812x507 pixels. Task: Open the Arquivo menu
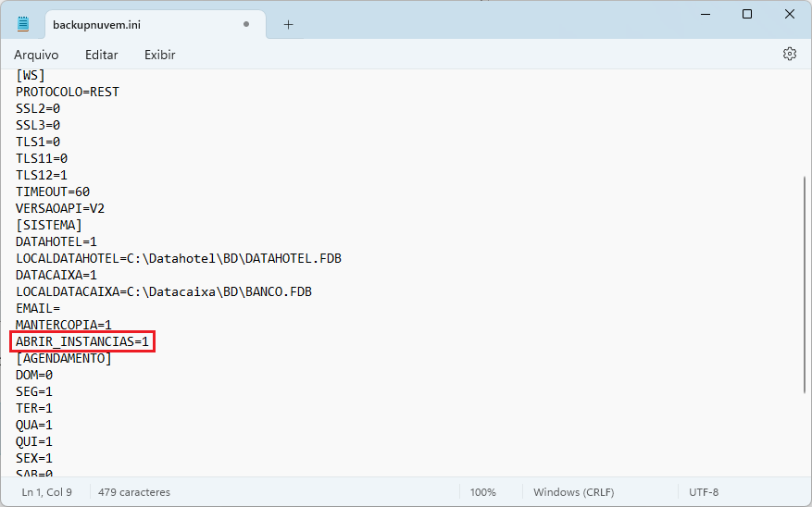pyautogui.click(x=36, y=55)
